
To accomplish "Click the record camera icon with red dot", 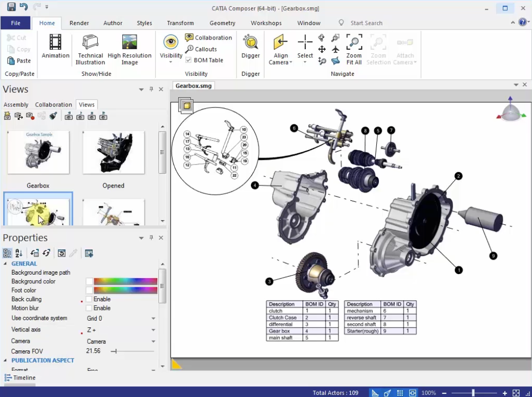I will tap(30, 116).
